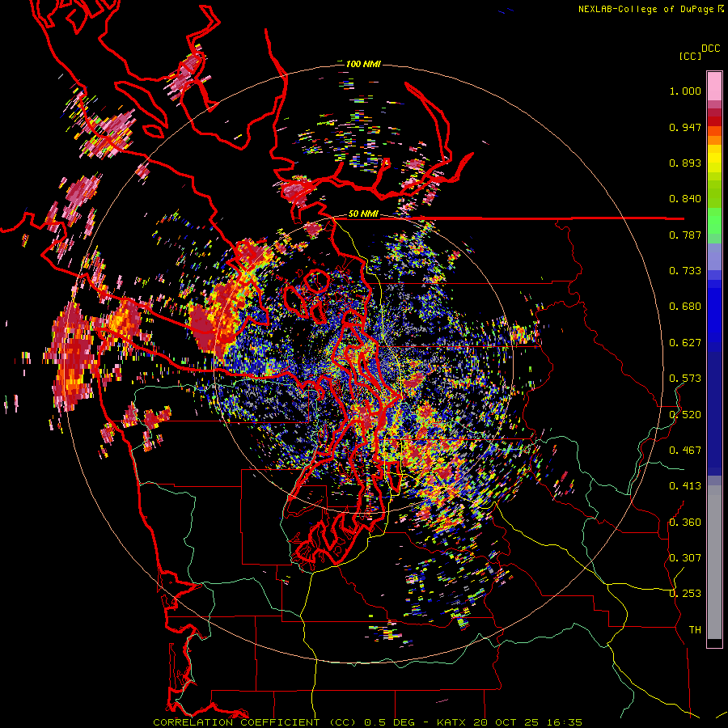Click the 0.573 value on the color scale

click(685, 379)
